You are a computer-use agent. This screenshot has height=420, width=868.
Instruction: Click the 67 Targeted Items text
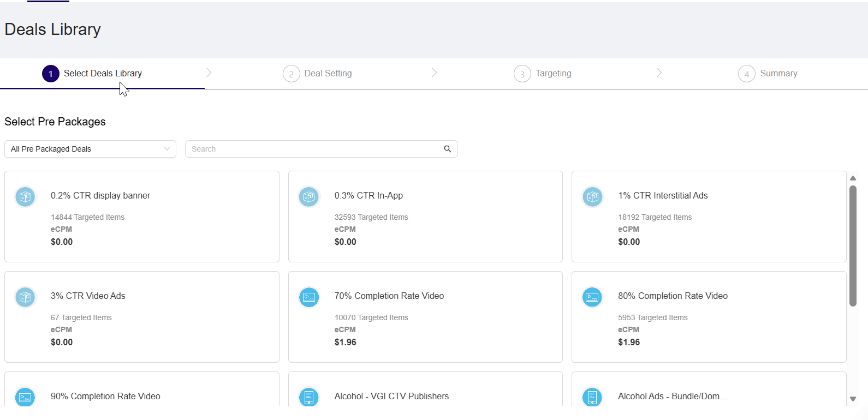[x=81, y=317]
